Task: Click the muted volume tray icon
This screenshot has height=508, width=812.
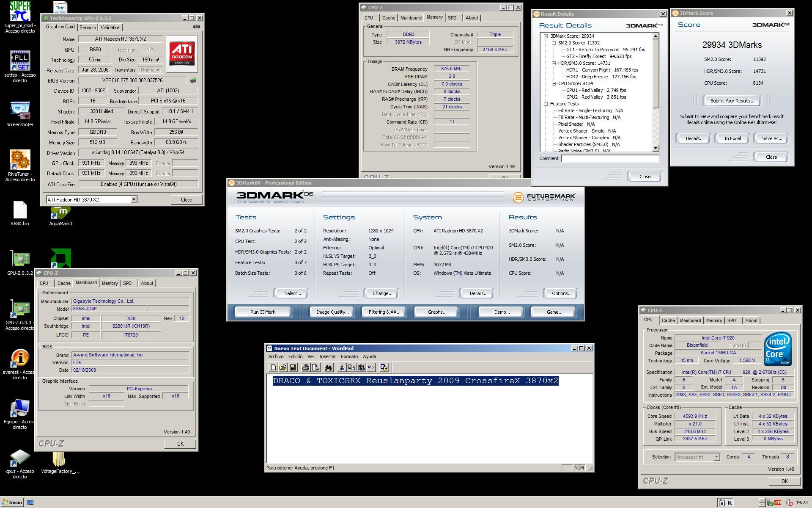Action: [789, 503]
